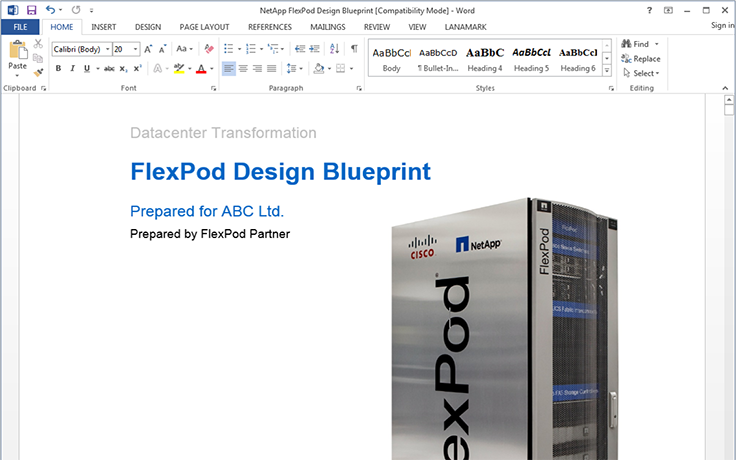Expand the Styles gallery more arrow
Screen dimensions: 736x460
[608, 72]
